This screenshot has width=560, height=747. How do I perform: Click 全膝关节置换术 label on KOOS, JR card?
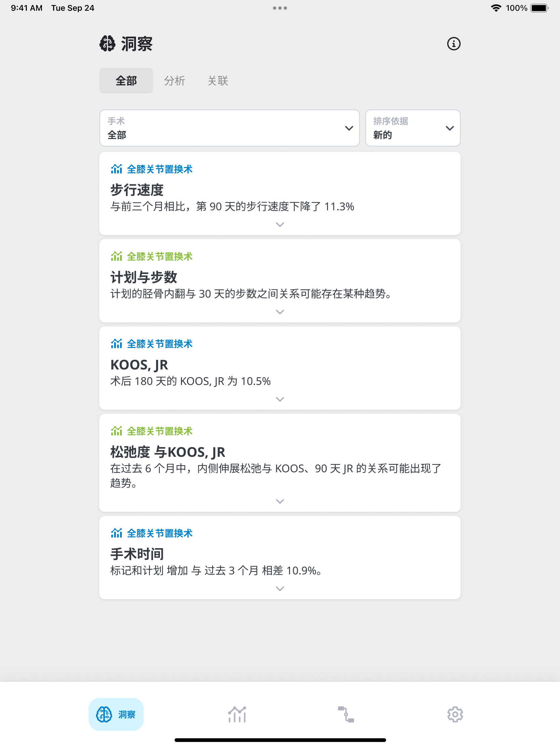click(x=160, y=344)
